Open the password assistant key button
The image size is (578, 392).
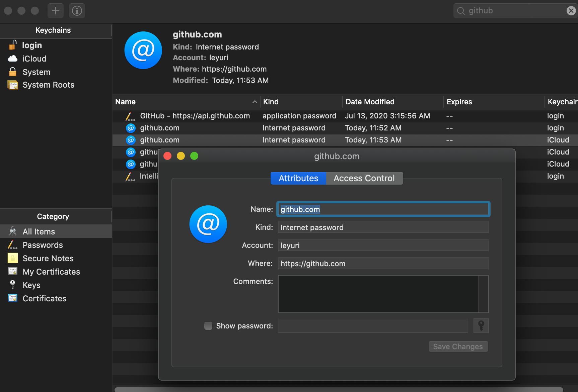tap(481, 326)
